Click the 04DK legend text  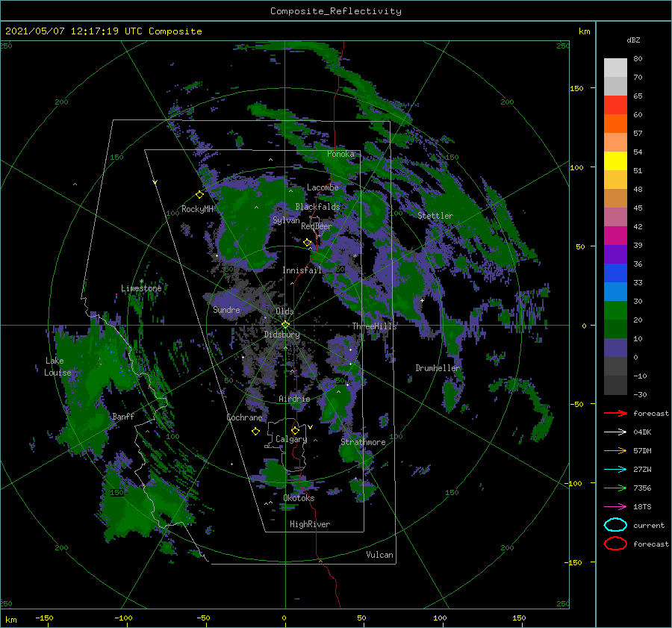pyautogui.click(x=642, y=432)
